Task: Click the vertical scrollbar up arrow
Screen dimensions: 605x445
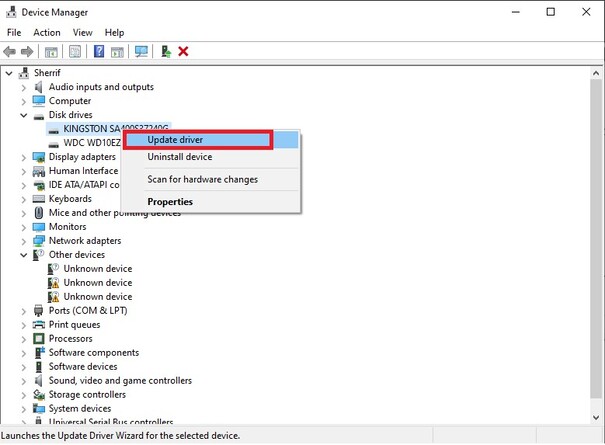Action: click(596, 73)
